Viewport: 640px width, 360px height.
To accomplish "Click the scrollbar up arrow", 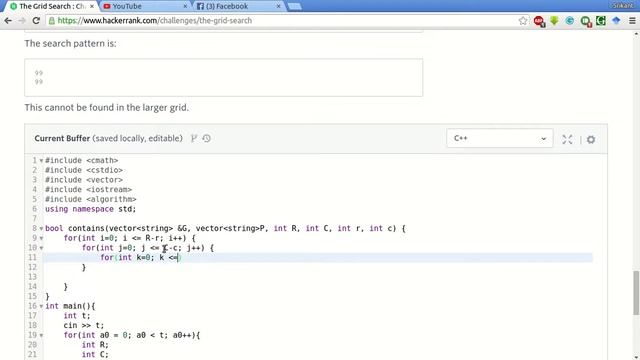I will (x=636, y=33).
